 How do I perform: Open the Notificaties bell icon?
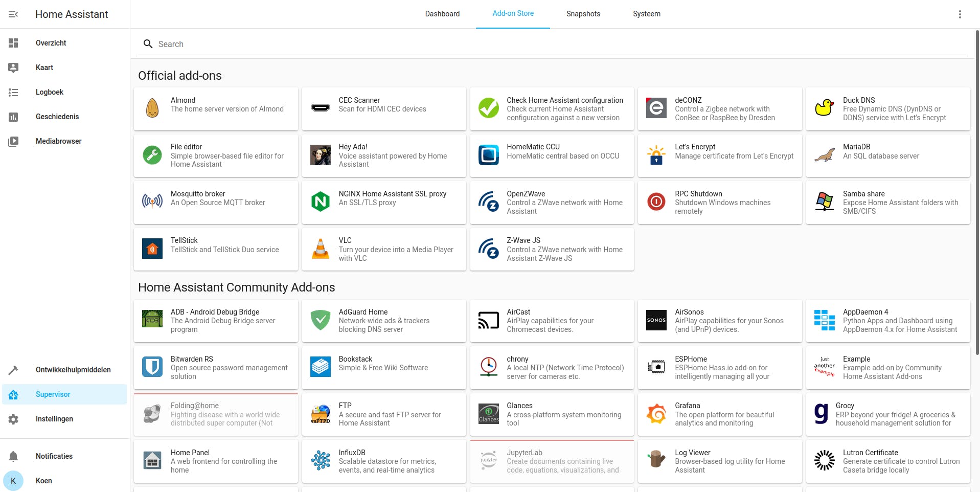(x=13, y=456)
